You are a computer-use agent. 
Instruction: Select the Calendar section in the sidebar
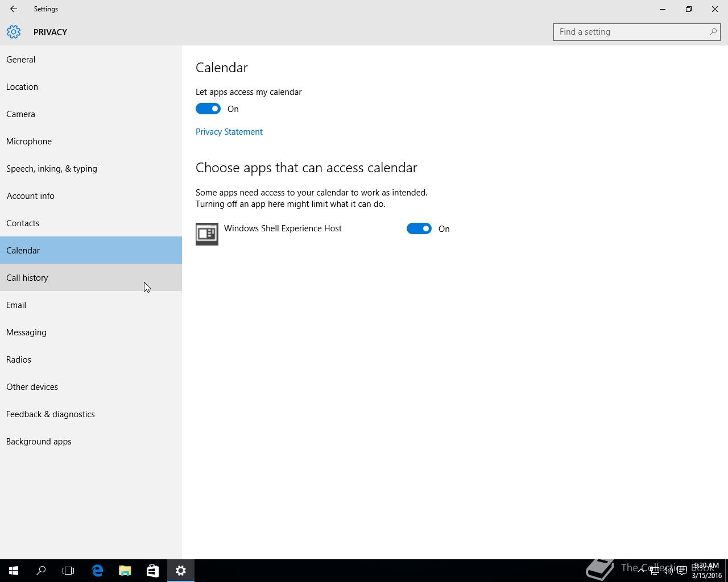point(91,250)
